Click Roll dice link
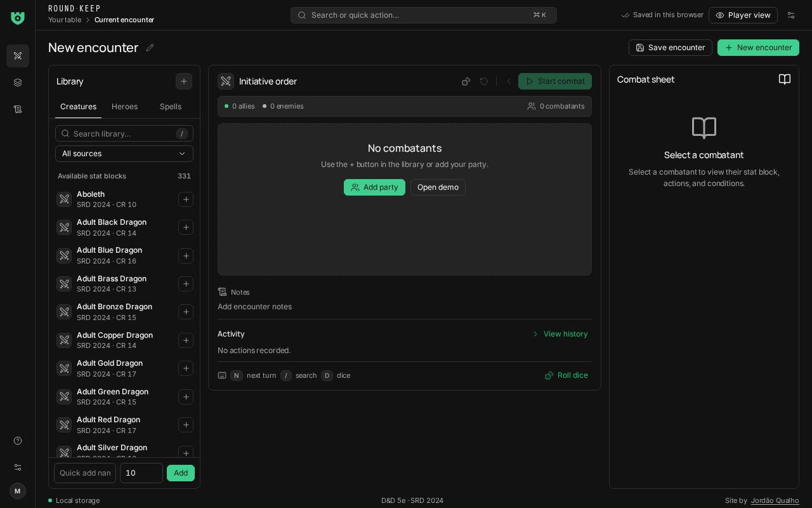This screenshot has width=812, height=508. [x=566, y=375]
